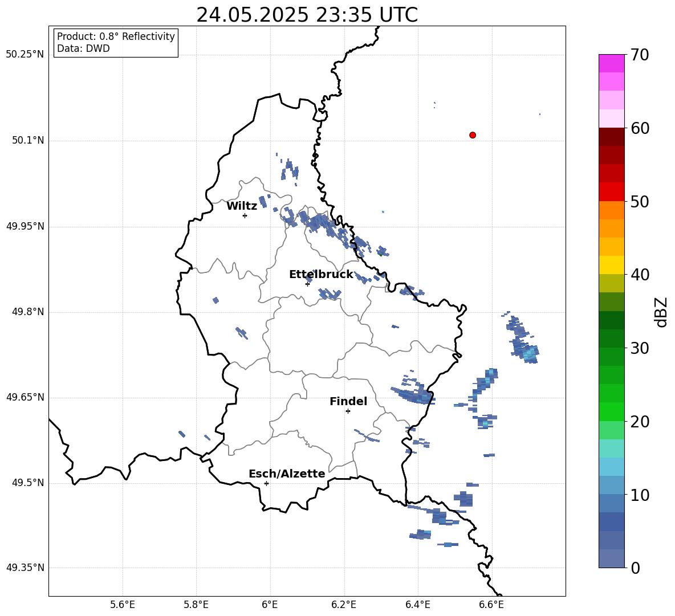Image resolution: width=675 pixels, height=616 pixels.
Task: Click the colorbar tick value 40
Action: pyautogui.click(x=640, y=275)
